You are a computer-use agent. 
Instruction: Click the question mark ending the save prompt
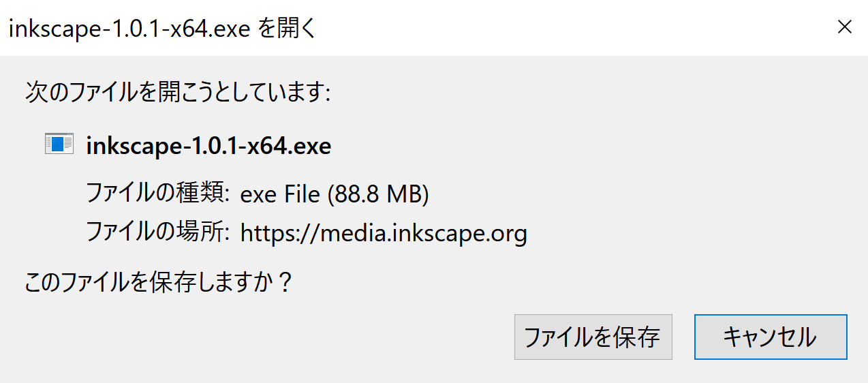[285, 282]
